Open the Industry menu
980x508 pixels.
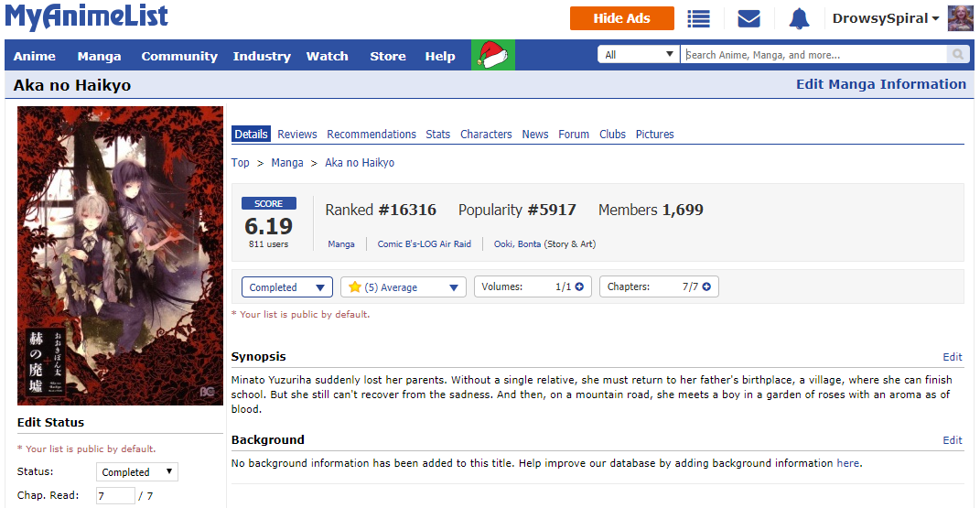click(x=262, y=56)
